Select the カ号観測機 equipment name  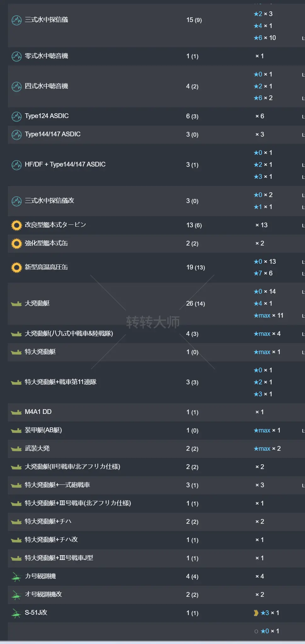click(40, 576)
